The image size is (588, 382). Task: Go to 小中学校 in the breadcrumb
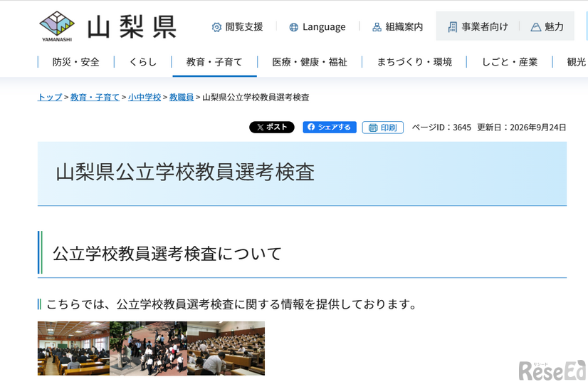pos(145,98)
